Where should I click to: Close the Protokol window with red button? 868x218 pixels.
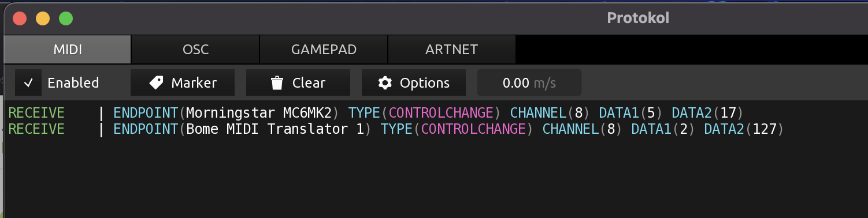coord(20,18)
